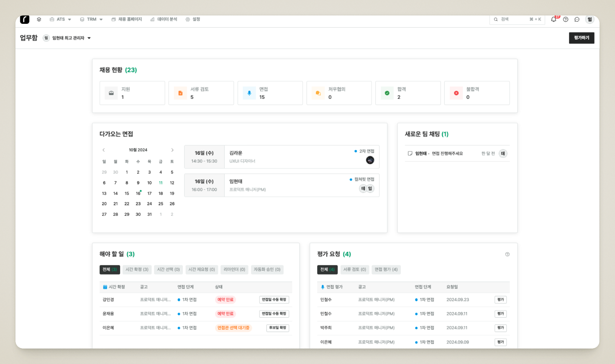The image size is (615, 364).
Task: Expand the ATS dropdown menu
Action: (x=61, y=19)
